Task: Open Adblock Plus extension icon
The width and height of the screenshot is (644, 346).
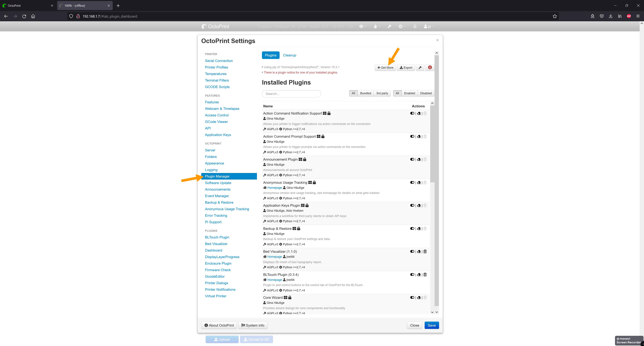Action: (629, 16)
